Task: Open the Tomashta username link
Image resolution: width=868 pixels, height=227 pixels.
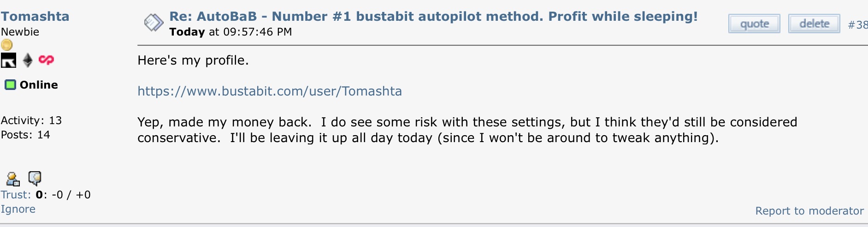Action: 35,17
